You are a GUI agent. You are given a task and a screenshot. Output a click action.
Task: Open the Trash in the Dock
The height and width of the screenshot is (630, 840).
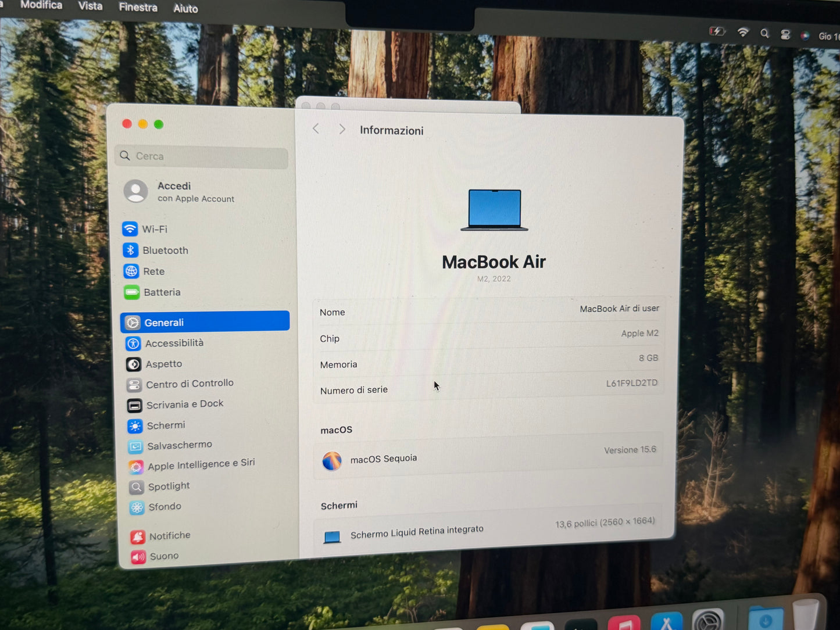[x=807, y=615]
